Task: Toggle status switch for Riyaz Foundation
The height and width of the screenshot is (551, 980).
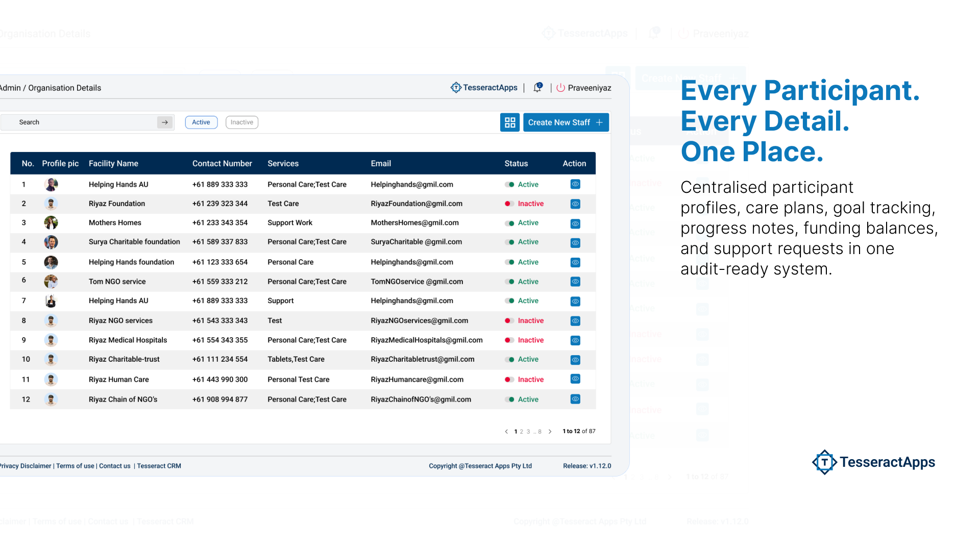Action: [x=509, y=204]
